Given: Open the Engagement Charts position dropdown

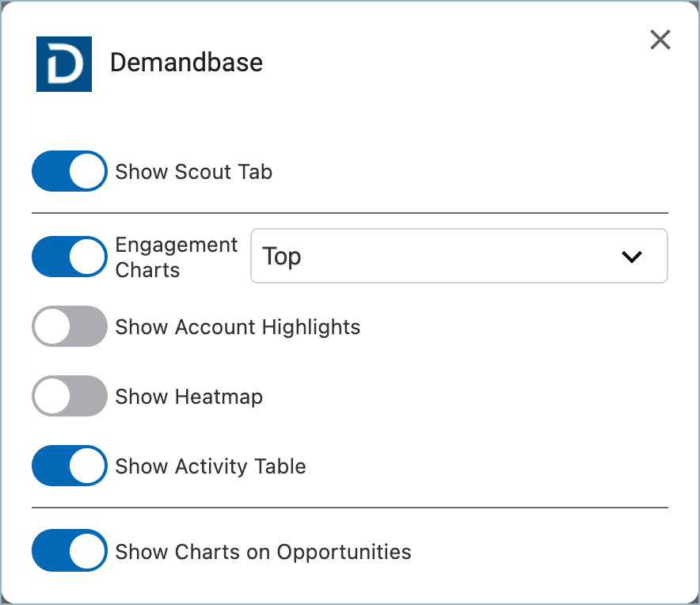Looking at the screenshot, I should coord(459,256).
